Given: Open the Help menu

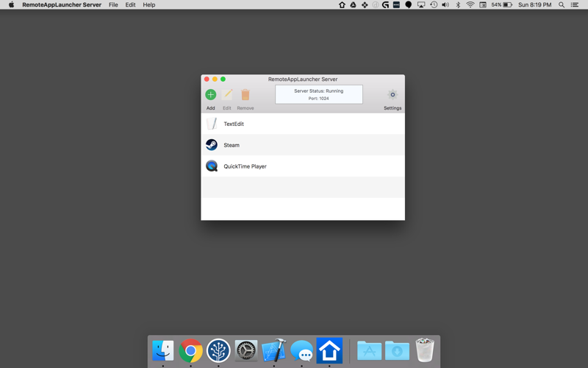Looking at the screenshot, I should pyautogui.click(x=149, y=5).
